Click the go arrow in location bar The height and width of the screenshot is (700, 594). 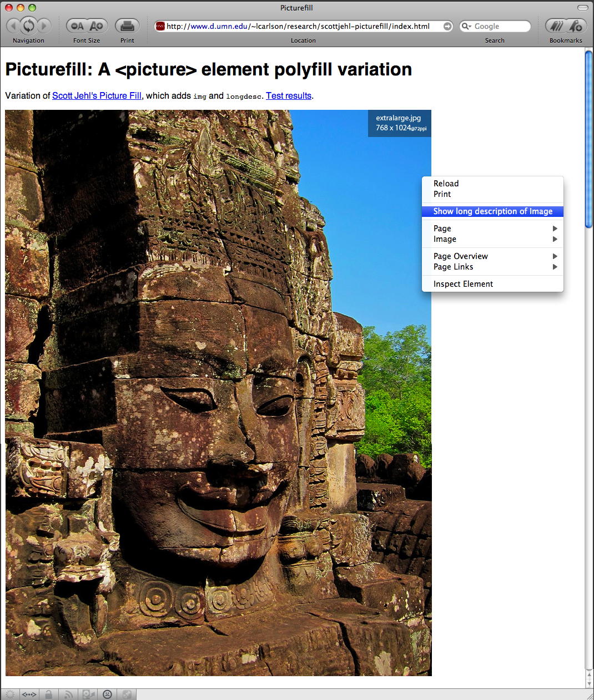pyautogui.click(x=447, y=26)
